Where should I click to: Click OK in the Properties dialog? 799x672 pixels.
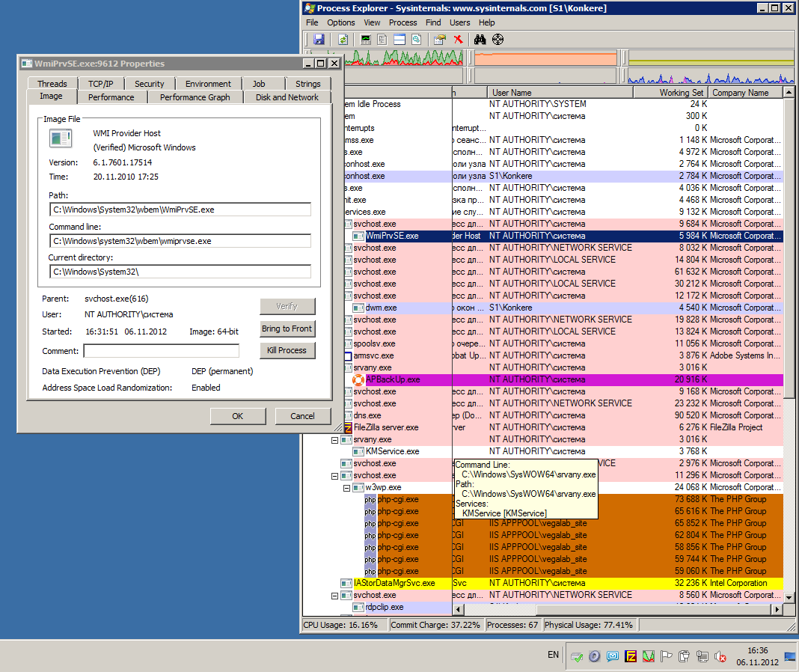(x=238, y=416)
